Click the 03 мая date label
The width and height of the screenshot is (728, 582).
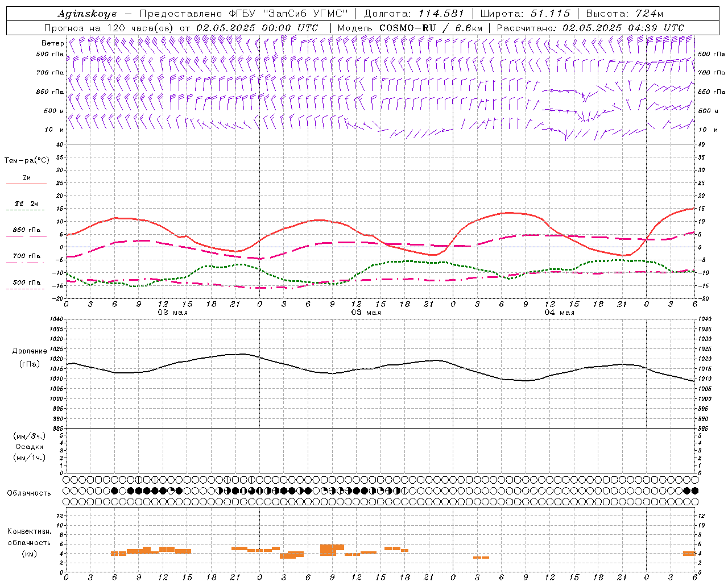(366, 313)
